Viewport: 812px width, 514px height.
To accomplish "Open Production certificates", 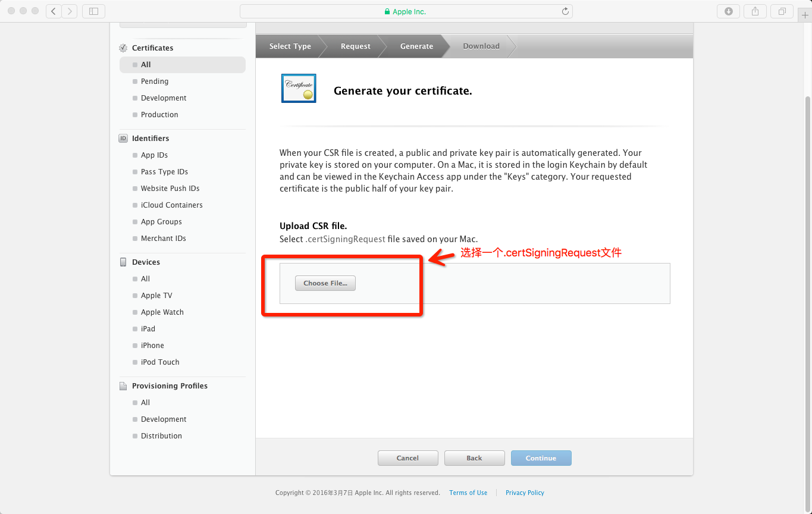I will [159, 115].
